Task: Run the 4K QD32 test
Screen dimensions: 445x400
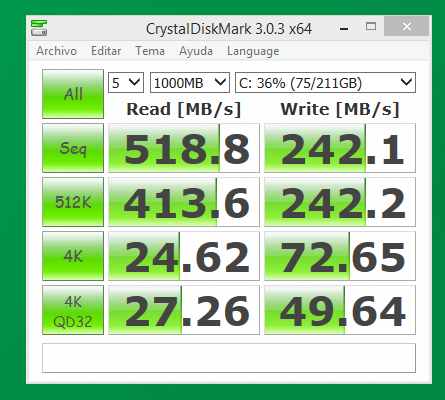Action: click(x=73, y=310)
